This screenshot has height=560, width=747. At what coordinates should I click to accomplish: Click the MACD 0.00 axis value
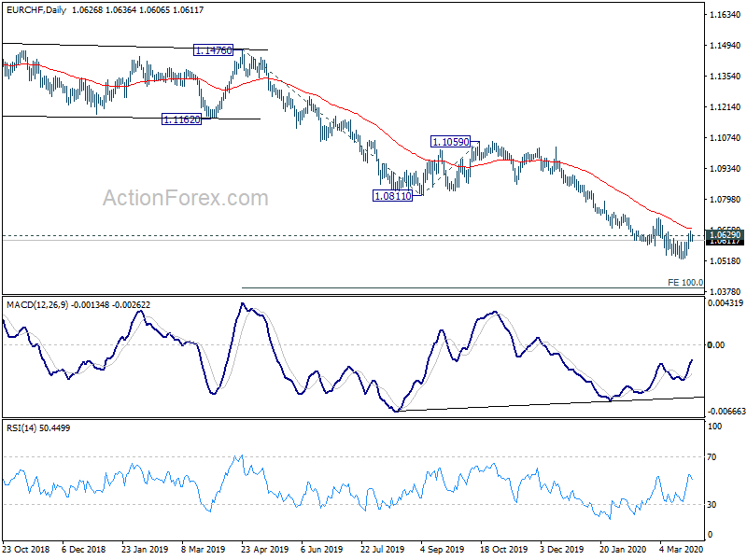click(x=716, y=344)
